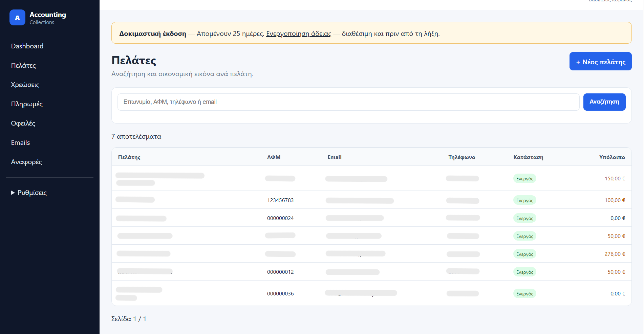Click Ενεργός badge in the 276,00 € row
Image resolution: width=644 pixels, height=334 pixels.
point(525,254)
